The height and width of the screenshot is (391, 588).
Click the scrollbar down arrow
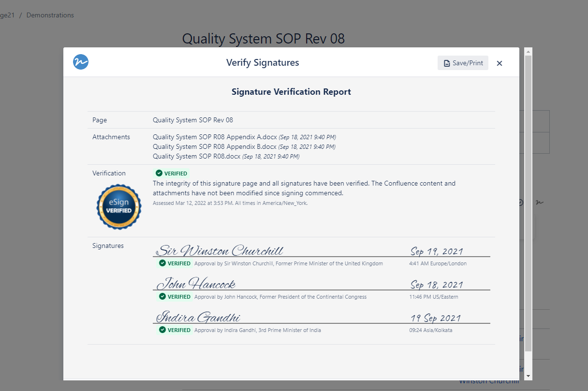click(528, 376)
